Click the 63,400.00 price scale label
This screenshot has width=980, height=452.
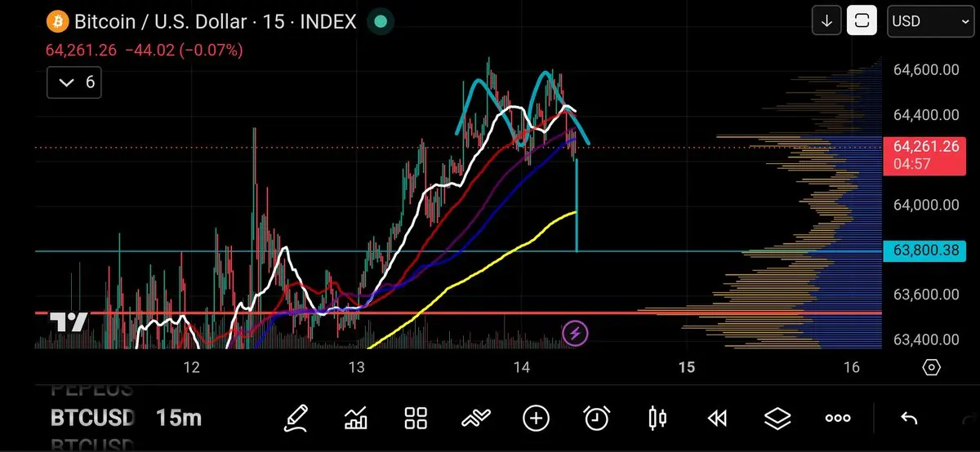927,339
